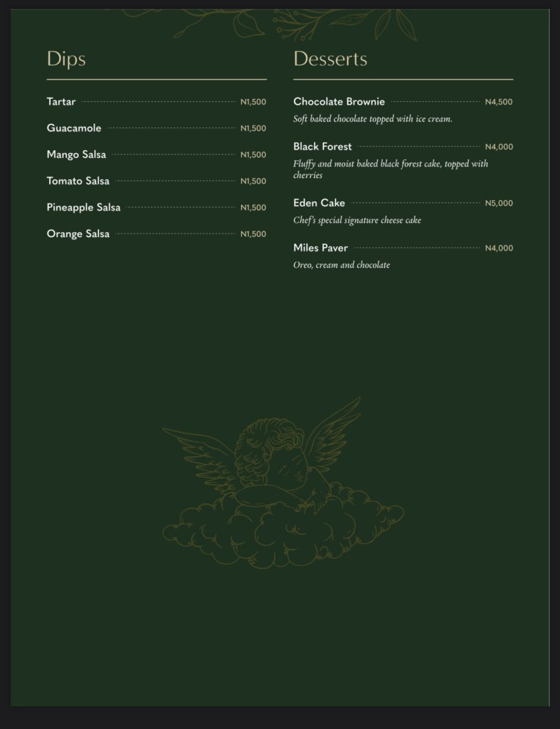Click the Eden Cake N5,000 price

pos(498,203)
